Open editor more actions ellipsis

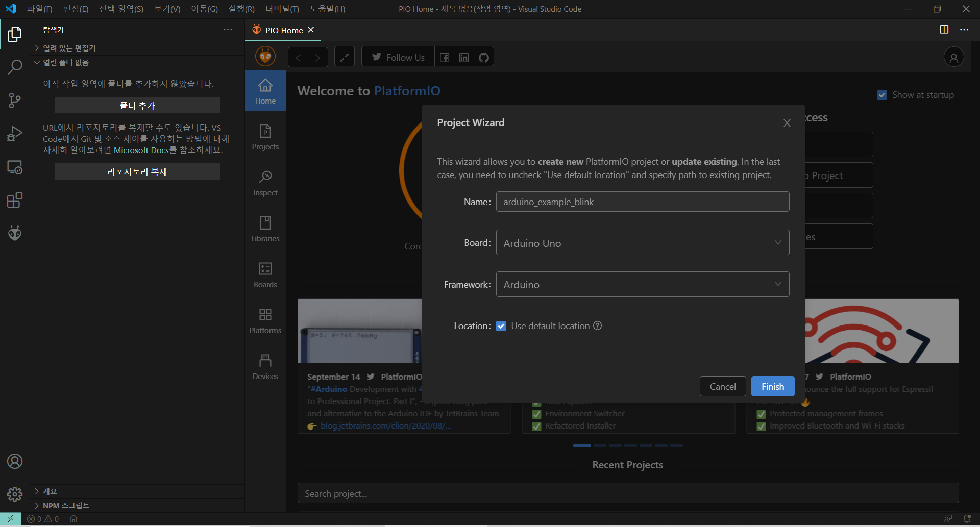[x=964, y=30]
